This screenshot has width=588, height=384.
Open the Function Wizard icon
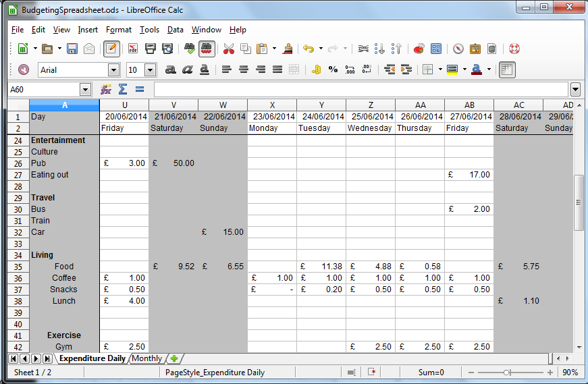(x=106, y=89)
